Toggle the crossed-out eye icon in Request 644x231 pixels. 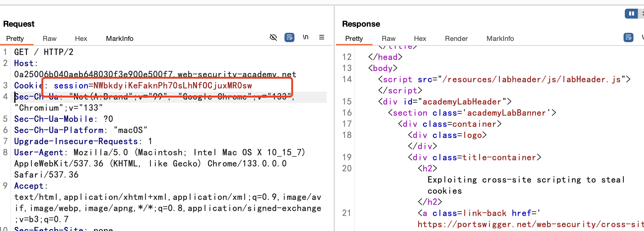(273, 37)
